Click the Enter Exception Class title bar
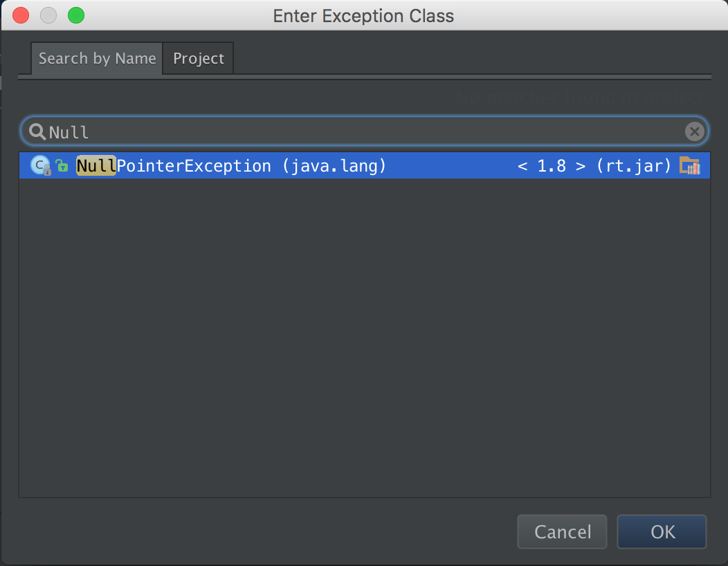 tap(363, 15)
